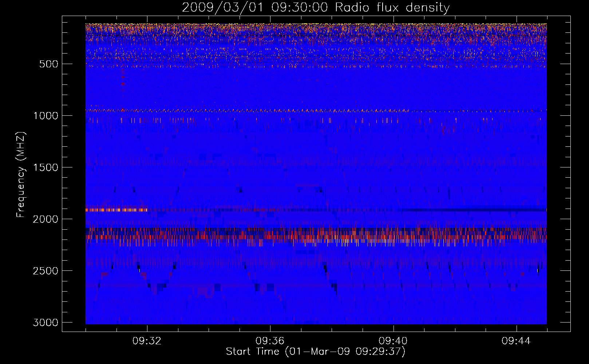
Task: Click the 09:32 time tick label
Action: [147, 341]
